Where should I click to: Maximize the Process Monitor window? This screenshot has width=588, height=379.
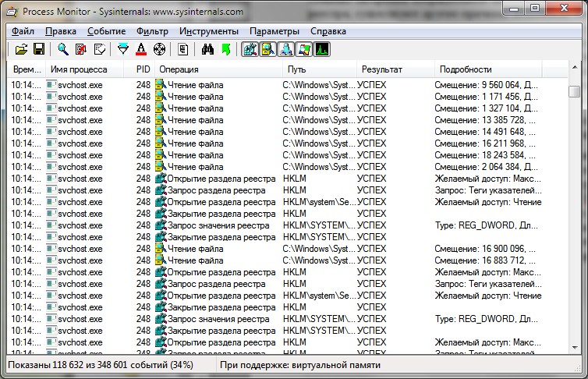pos(534,9)
